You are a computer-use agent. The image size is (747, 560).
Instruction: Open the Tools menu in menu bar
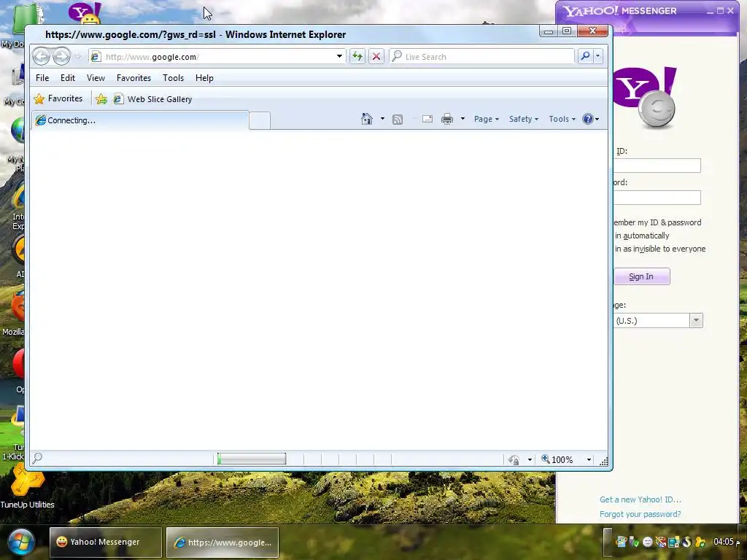point(173,77)
